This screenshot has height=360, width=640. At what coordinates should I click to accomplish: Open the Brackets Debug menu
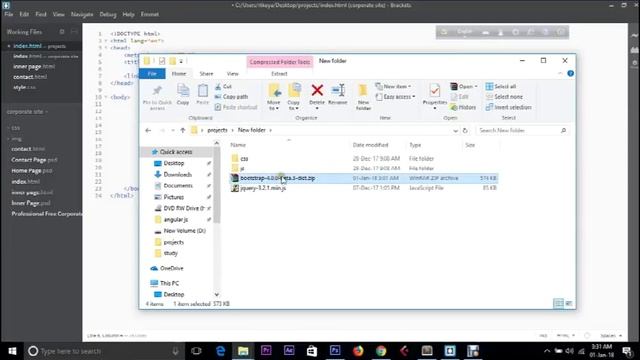108,14
